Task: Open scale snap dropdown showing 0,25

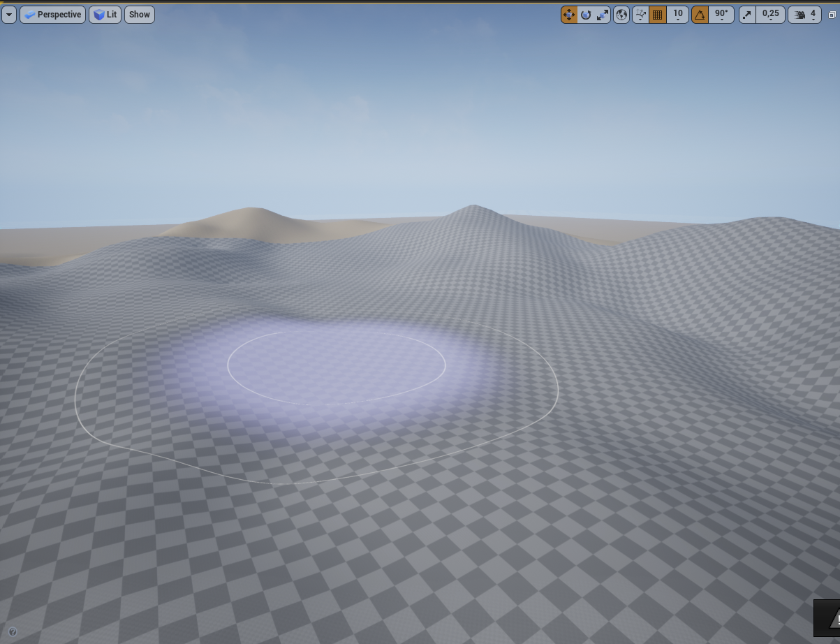Action: click(771, 15)
